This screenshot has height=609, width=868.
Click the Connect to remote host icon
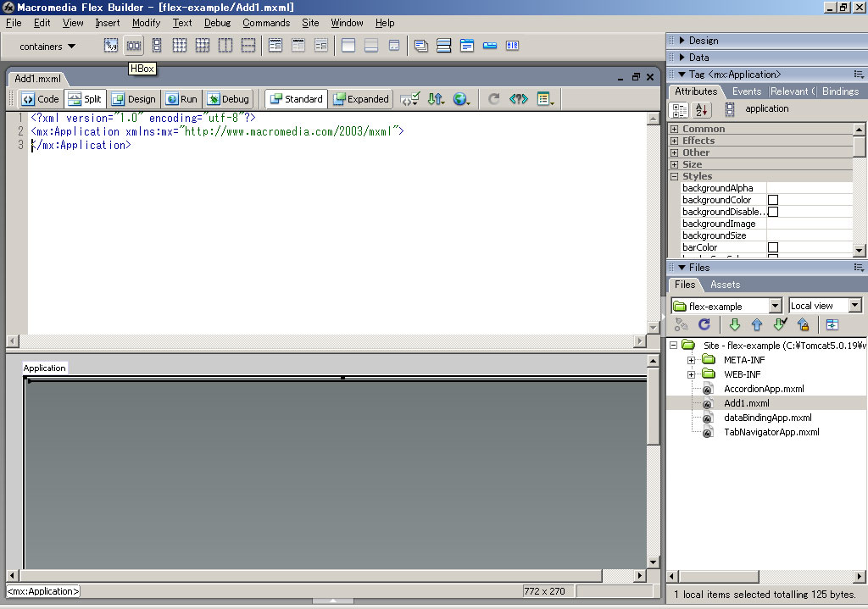[681, 324]
